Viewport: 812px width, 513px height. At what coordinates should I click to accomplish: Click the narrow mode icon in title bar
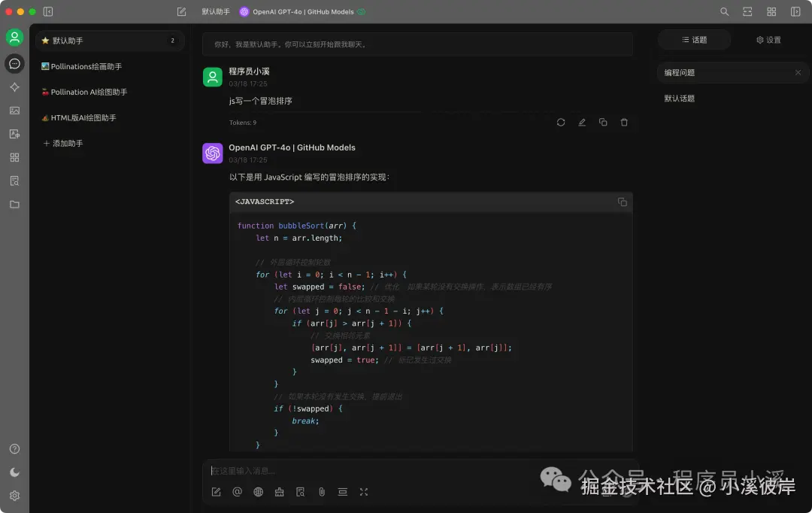pos(747,11)
